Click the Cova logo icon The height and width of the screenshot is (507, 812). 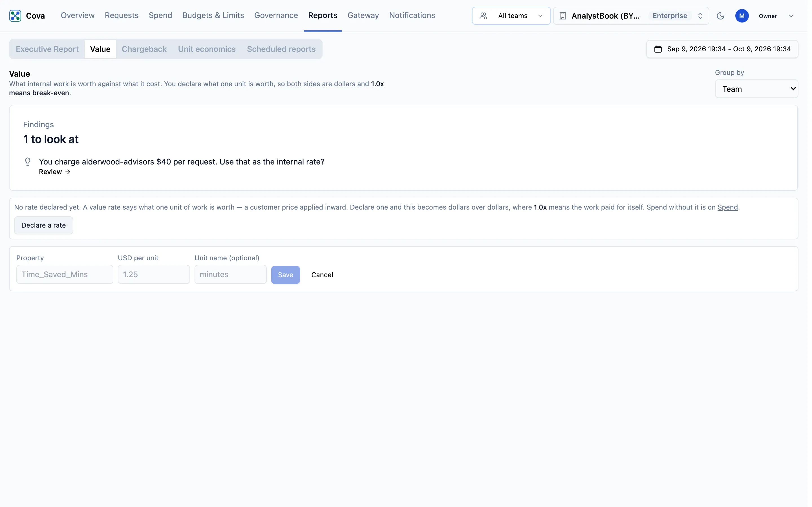[x=15, y=16]
